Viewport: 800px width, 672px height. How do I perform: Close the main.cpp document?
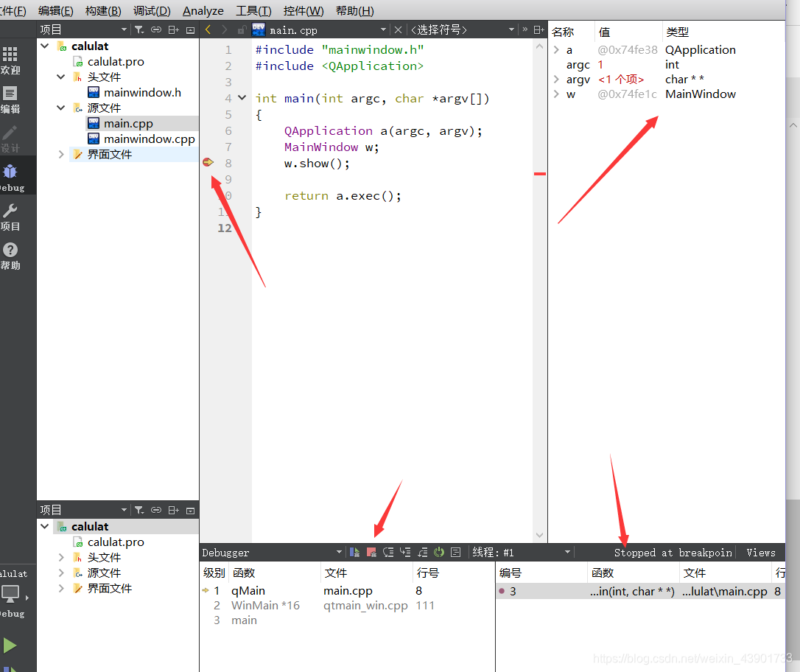coord(399,30)
